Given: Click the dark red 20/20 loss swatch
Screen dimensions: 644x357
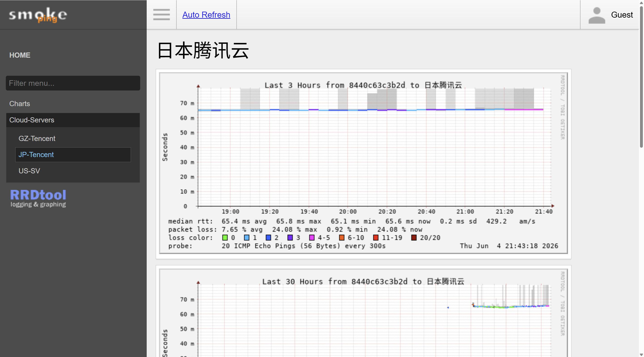Looking at the screenshot, I should [x=414, y=237].
